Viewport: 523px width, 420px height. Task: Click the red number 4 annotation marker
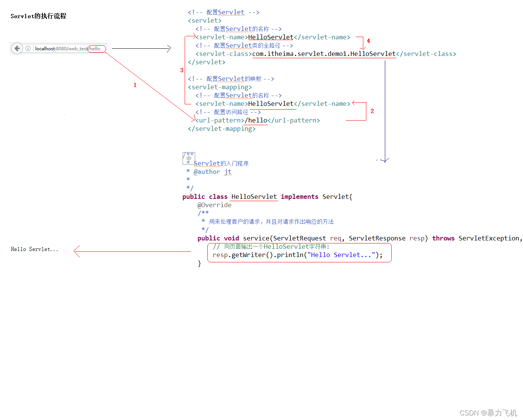[x=368, y=40]
